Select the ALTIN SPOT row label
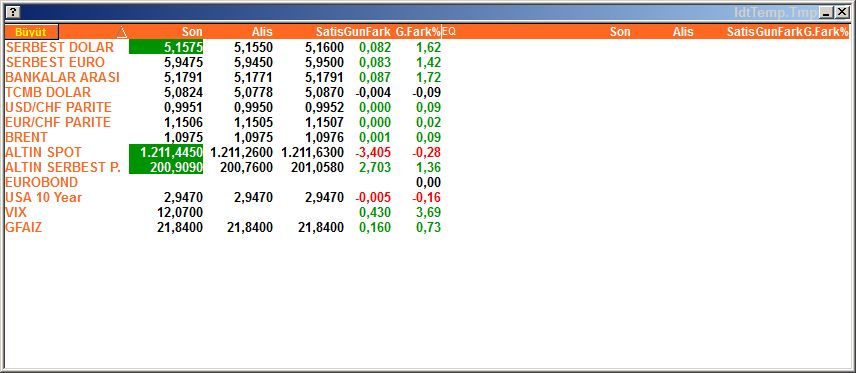 point(44,152)
